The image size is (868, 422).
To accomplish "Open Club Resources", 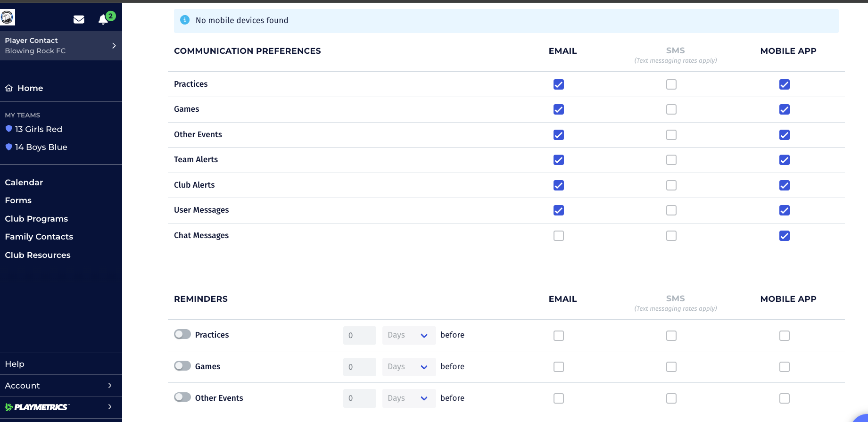I will (x=38, y=255).
